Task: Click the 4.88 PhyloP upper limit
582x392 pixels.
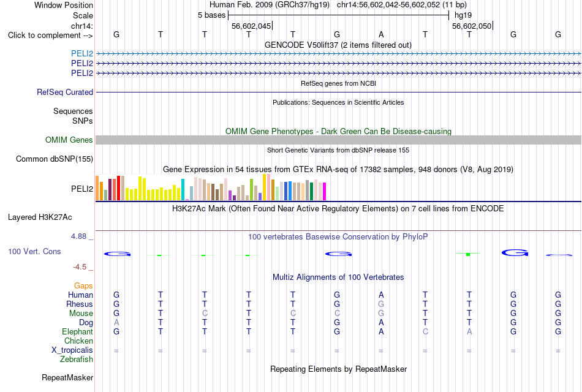Action: pos(78,236)
